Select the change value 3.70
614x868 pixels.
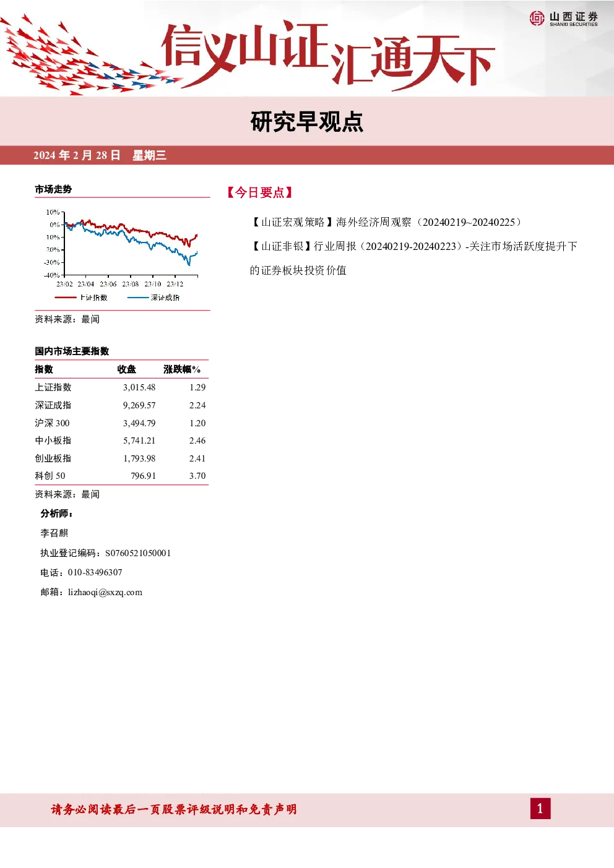tap(197, 476)
